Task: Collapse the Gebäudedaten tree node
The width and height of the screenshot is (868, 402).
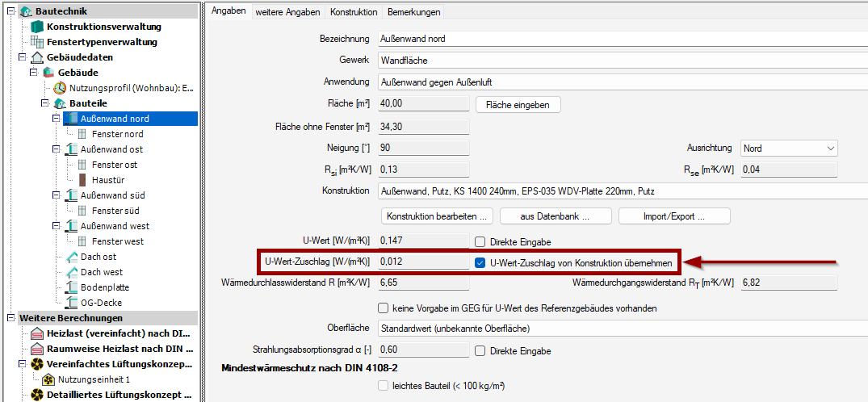Action: pos(23,57)
